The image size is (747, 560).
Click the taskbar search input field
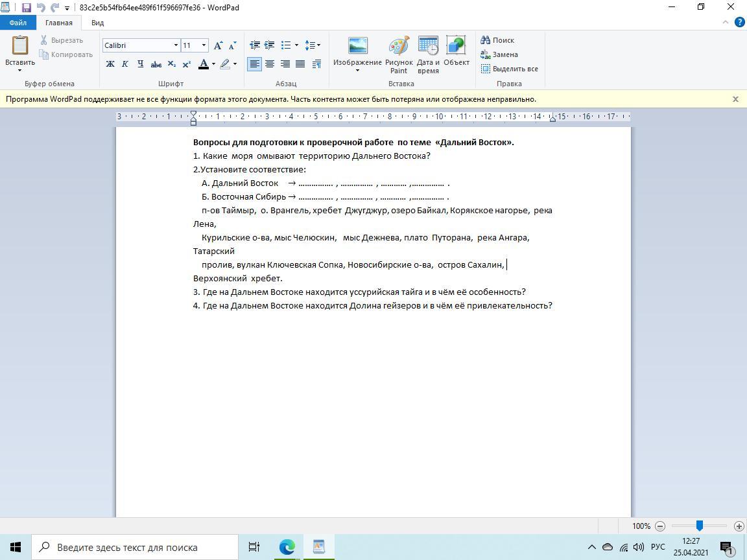(x=135, y=547)
